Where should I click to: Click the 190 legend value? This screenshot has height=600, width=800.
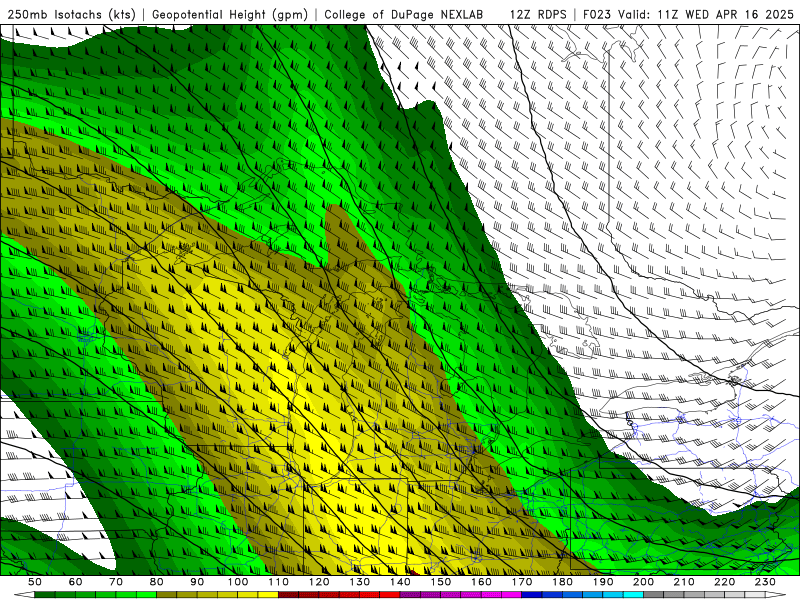click(x=603, y=582)
